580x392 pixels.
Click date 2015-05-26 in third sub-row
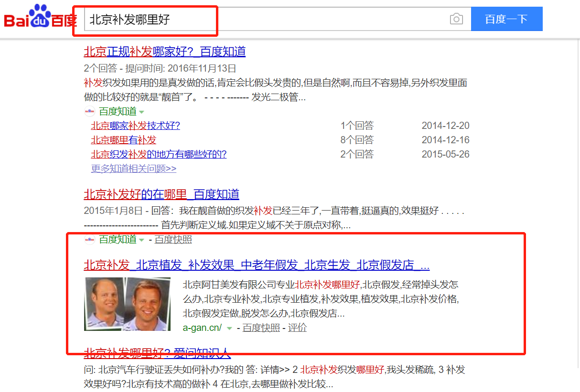445,154
